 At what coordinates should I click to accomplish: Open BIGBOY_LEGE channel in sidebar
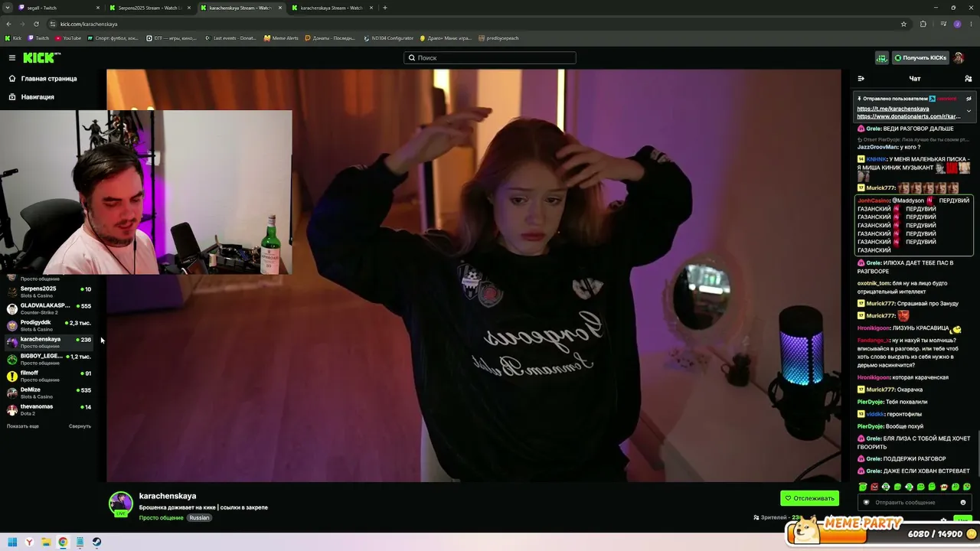coord(49,359)
